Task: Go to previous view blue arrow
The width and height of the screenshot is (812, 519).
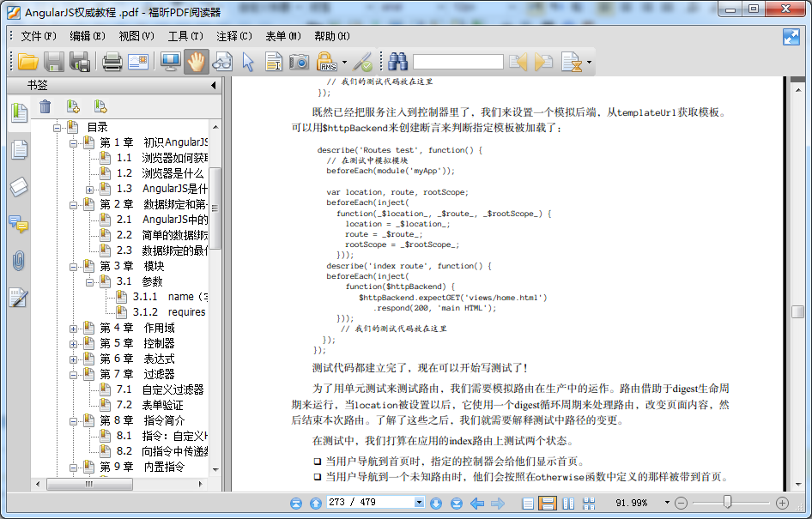Action: 477,503
